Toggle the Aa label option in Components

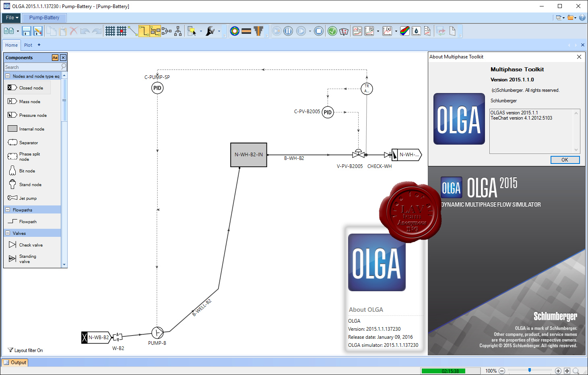point(55,58)
